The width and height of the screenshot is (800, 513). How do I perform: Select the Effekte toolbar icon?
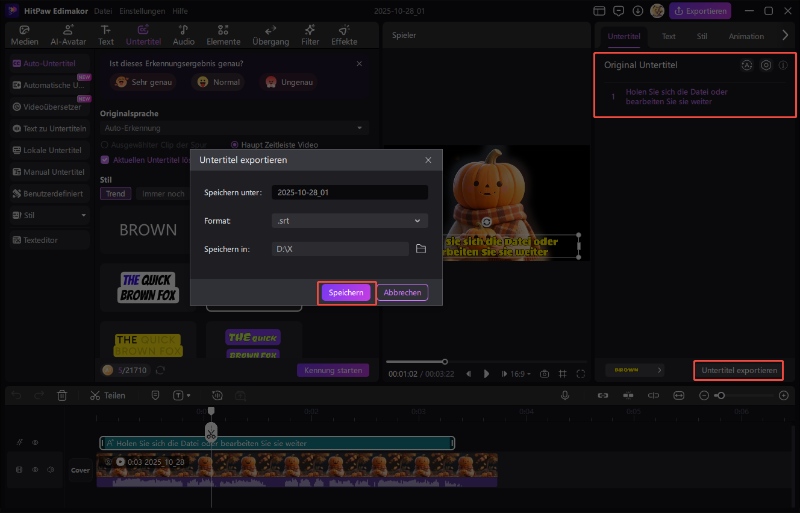[x=344, y=35]
